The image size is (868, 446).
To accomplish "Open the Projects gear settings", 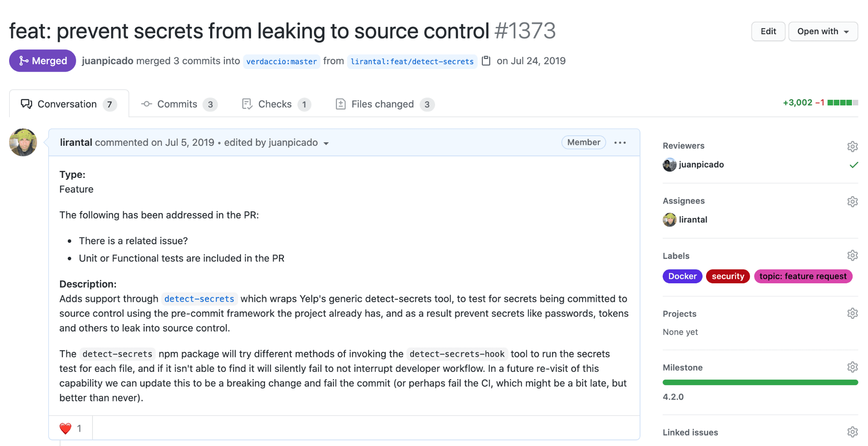I will click(x=852, y=313).
